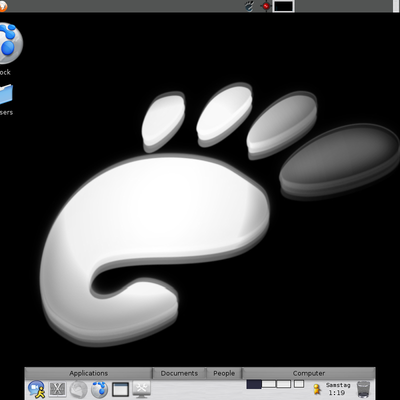This screenshot has width=400, height=400.
Task: Open the People menu
Action: 224,373
